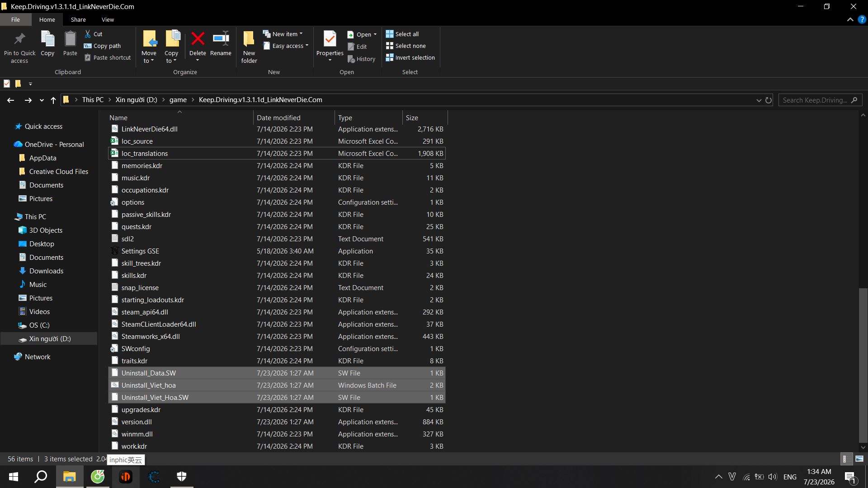Open Network in navigation pane
The width and height of the screenshot is (868, 488).
[38, 357]
